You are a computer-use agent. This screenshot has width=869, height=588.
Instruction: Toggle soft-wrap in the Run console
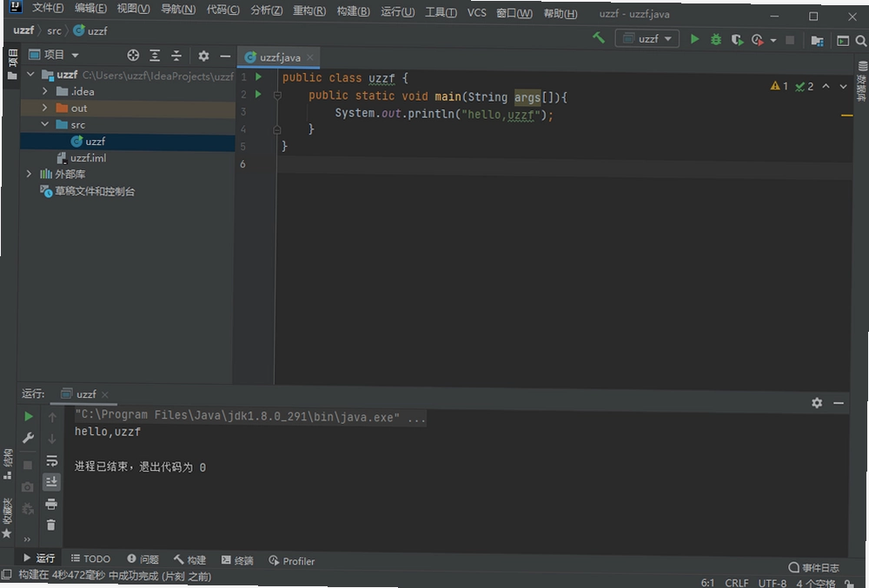[x=51, y=460]
